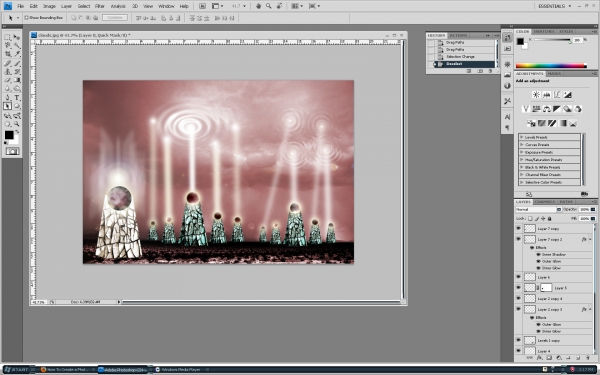Expand the Levels Presets list
600x375 pixels.
522,137
